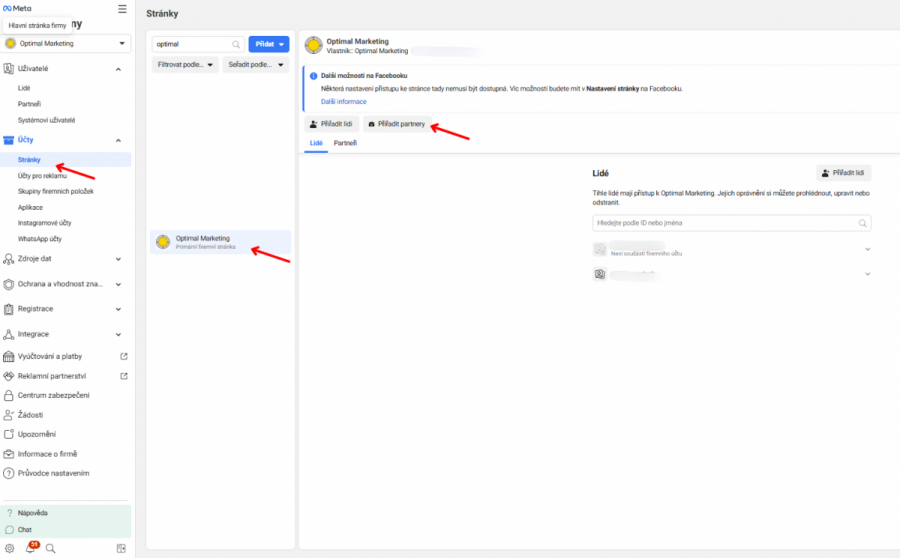Open Vyúčtování a platby
Image resolution: width=900 pixels, height=558 pixels.
pos(50,356)
